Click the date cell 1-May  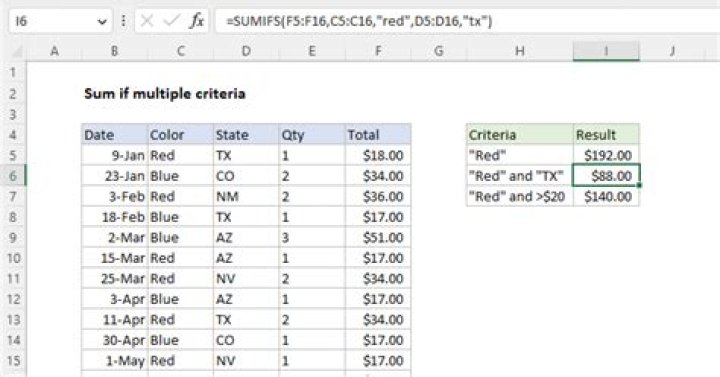pos(115,360)
